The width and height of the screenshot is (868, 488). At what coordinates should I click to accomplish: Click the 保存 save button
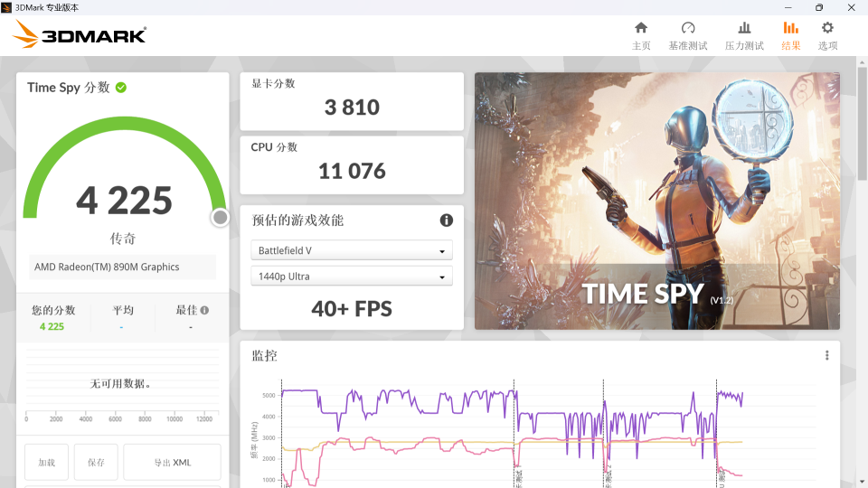[x=96, y=462]
